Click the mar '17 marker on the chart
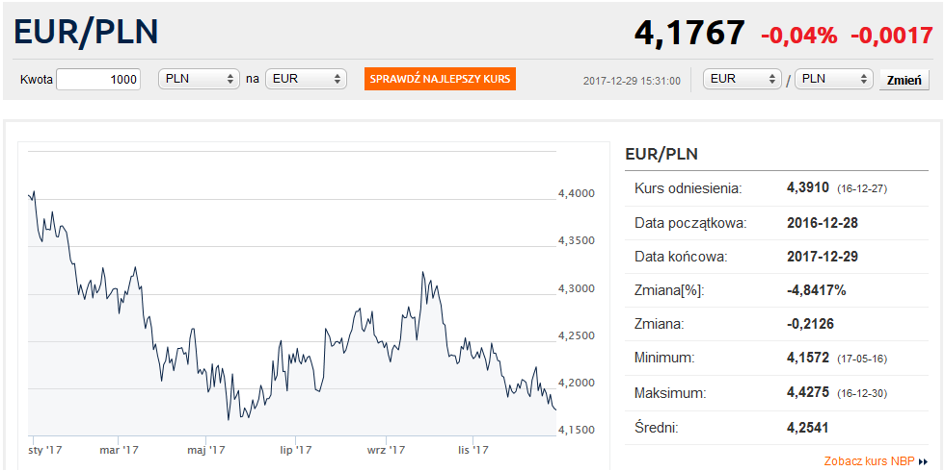The image size is (945, 471). coord(120,449)
